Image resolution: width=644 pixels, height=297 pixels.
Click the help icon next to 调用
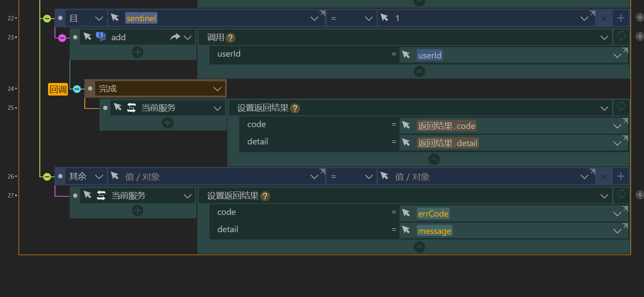coord(231,38)
